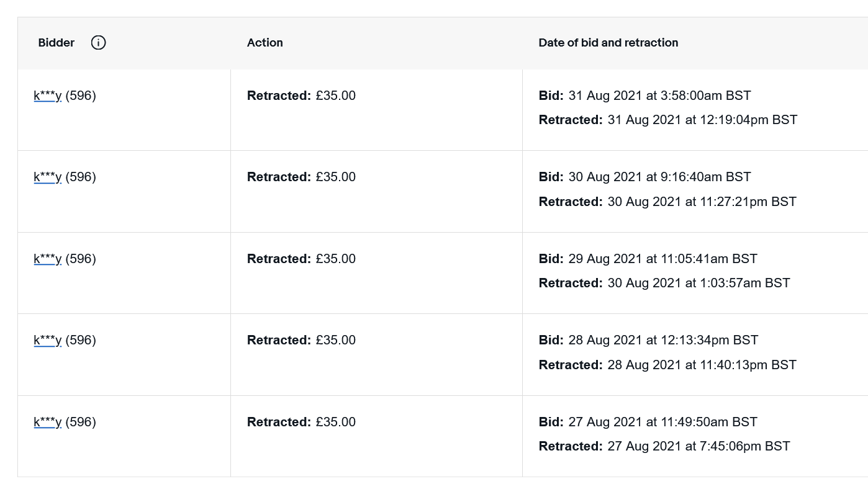Click the Bidder column header

(x=57, y=43)
